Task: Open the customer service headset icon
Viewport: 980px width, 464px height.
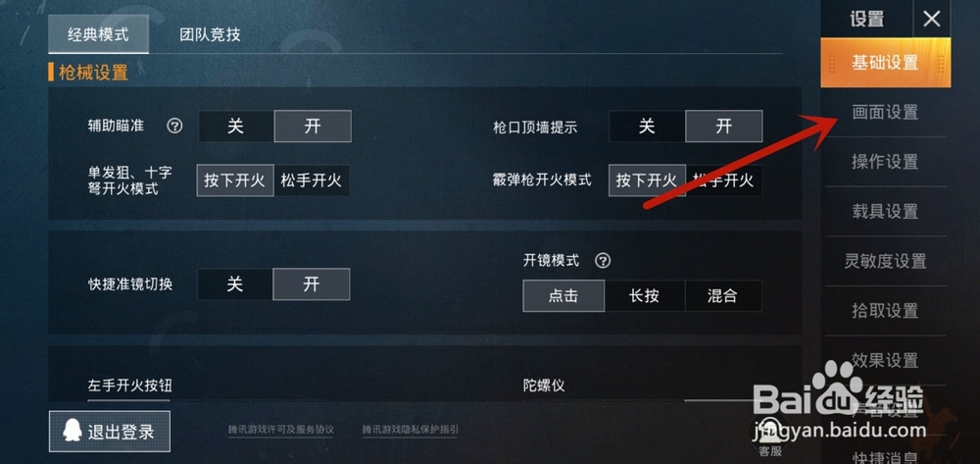Action: tap(770, 432)
